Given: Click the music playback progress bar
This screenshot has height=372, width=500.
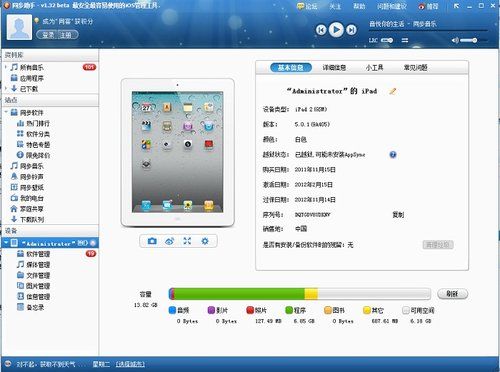Looking at the screenshot, I should tap(428, 31).
